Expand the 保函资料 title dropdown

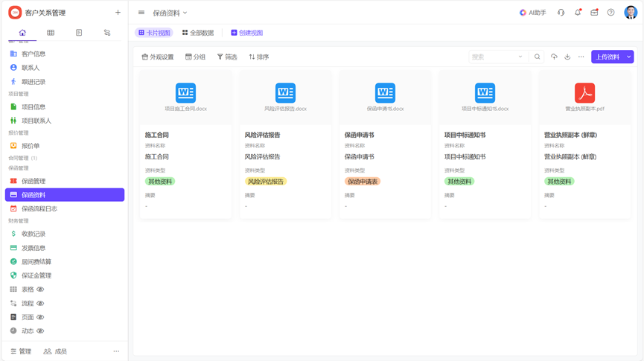click(185, 13)
